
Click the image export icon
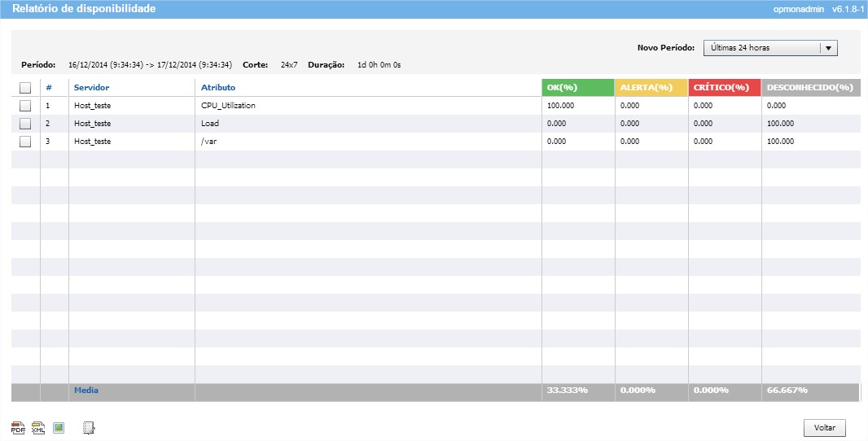click(x=59, y=428)
